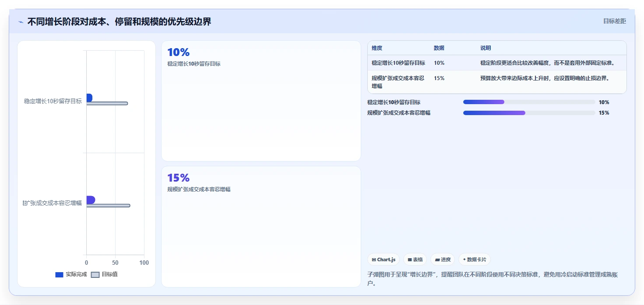The height and width of the screenshot is (305, 644).
Task: Click chart axis label 扩张成交成本容忍增幅
Action: point(52,203)
